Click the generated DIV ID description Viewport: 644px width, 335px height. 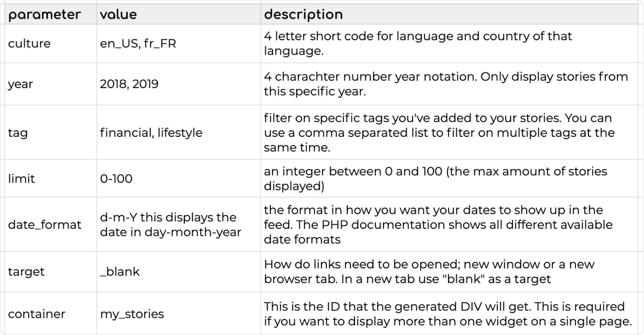tap(448, 314)
